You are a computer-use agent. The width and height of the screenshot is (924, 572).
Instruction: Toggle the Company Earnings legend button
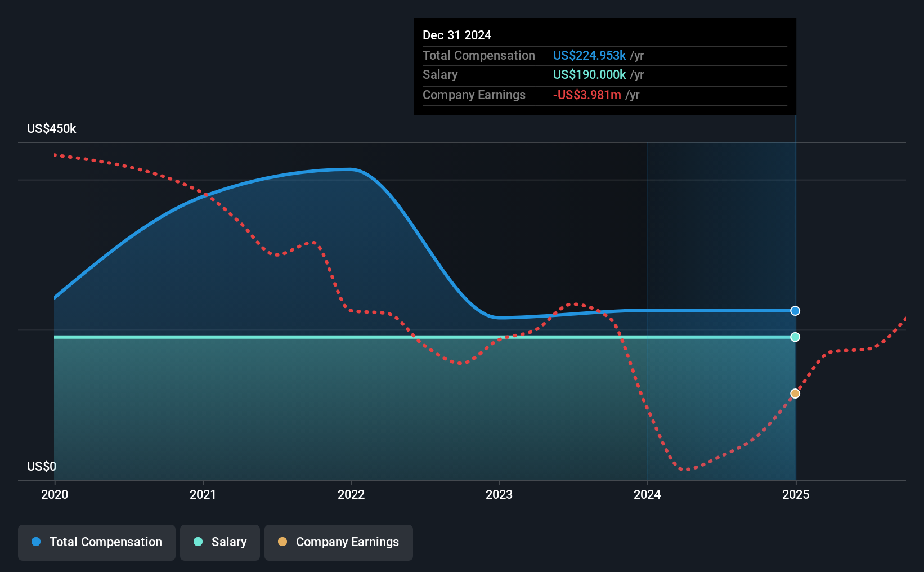pyautogui.click(x=339, y=542)
